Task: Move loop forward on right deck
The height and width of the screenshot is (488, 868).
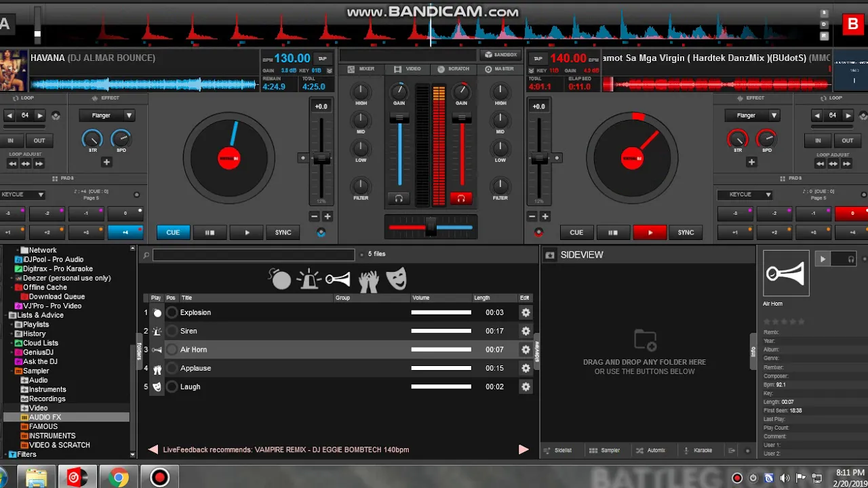Action: pyautogui.click(x=847, y=163)
